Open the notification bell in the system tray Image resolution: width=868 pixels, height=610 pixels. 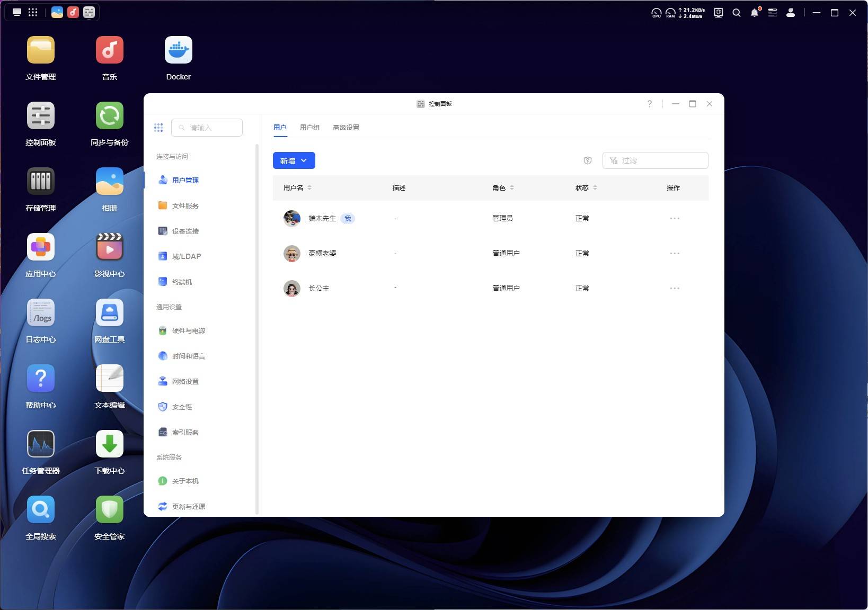pos(754,12)
